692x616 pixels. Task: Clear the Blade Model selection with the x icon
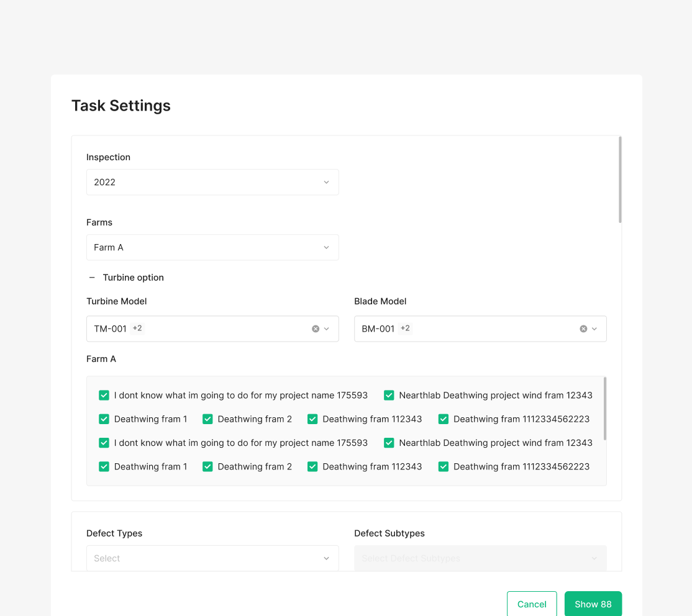coord(583,328)
